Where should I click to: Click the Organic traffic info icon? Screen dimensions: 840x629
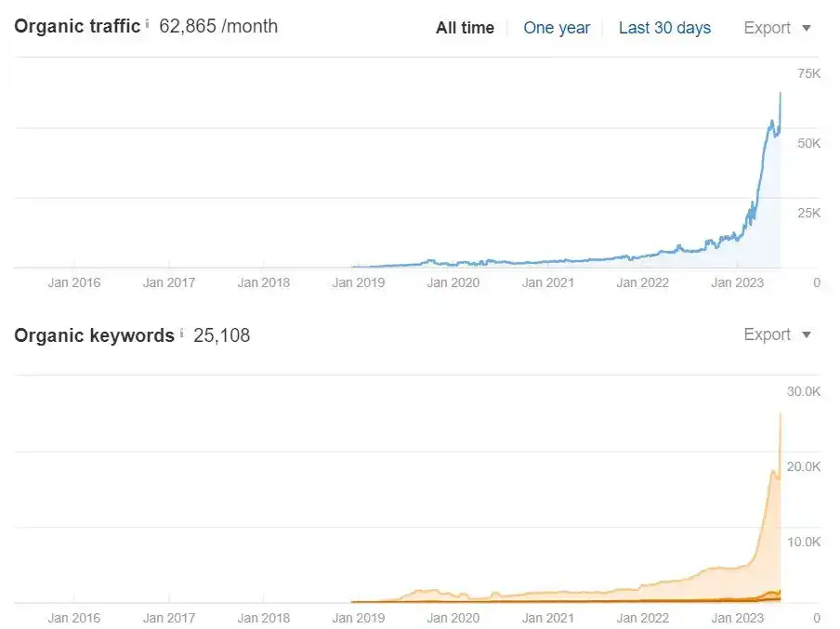(147, 23)
